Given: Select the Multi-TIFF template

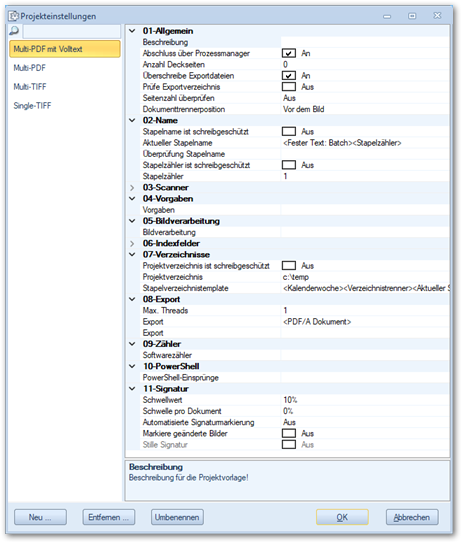Looking at the screenshot, I should click(x=30, y=87).
